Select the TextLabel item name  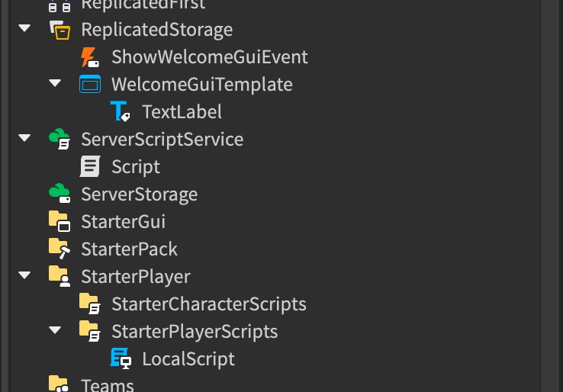tap(182, 111)
